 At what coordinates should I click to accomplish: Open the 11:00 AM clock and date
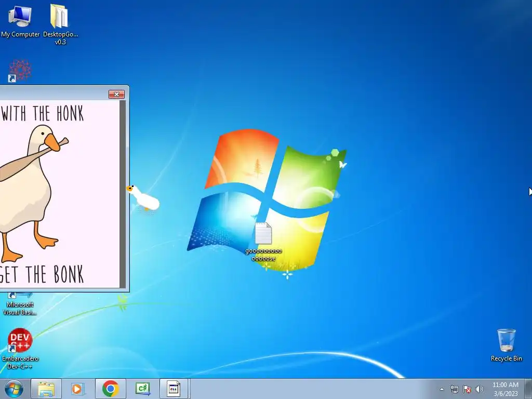[506, 389]
